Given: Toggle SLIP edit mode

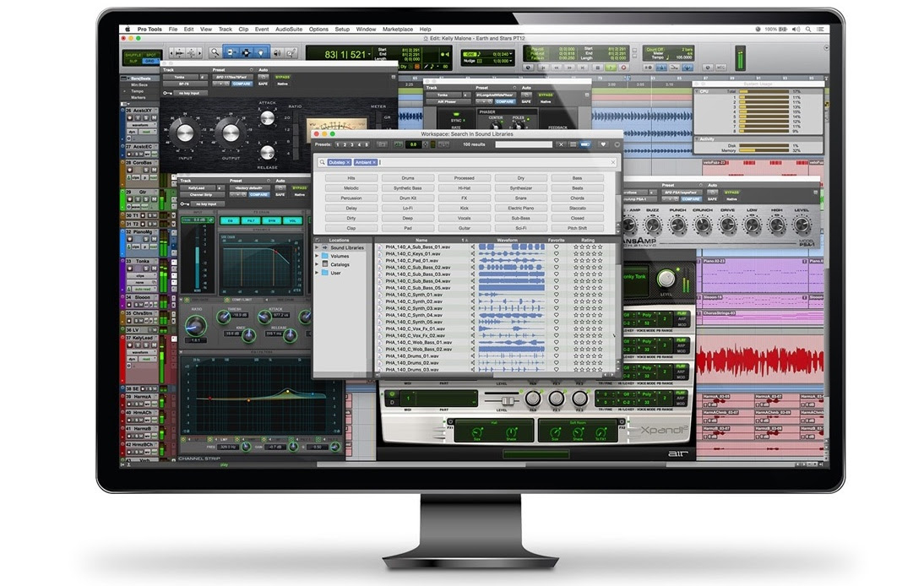Looking at the screenshot, I should coord(133,62).
